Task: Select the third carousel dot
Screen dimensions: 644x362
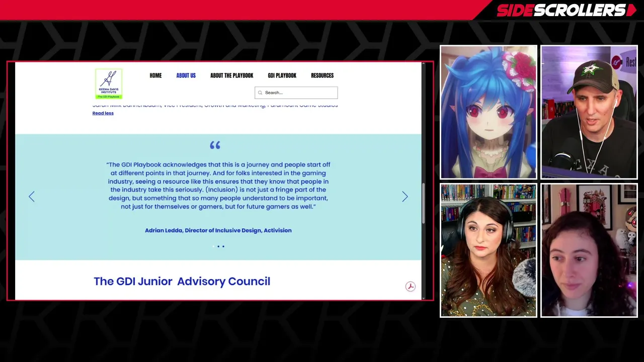Action: tap(223, 246)
